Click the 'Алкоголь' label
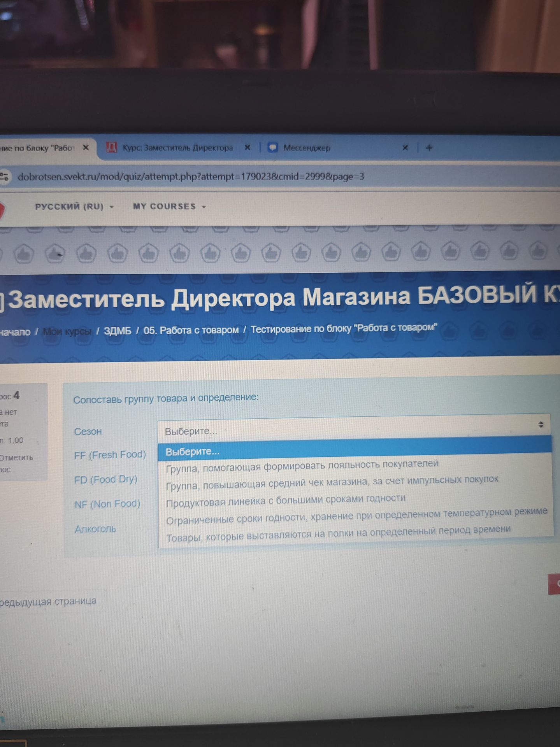Viewport: 560px width, 747px height. click(95, 529)
